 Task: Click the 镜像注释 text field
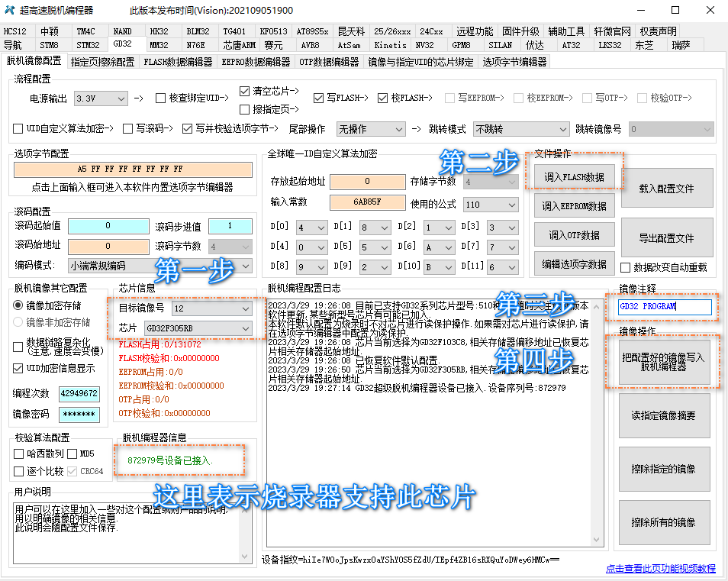(665, 306)
